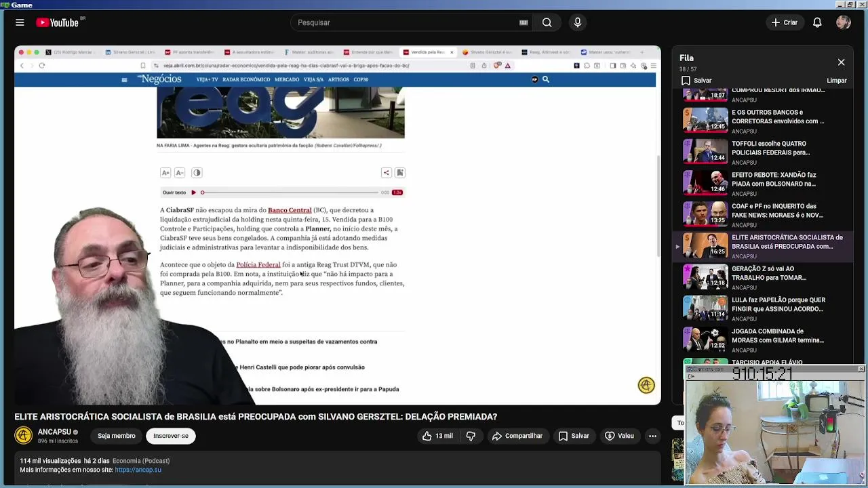
Task: Open the account avatar menu
Action: click(844, 22)
